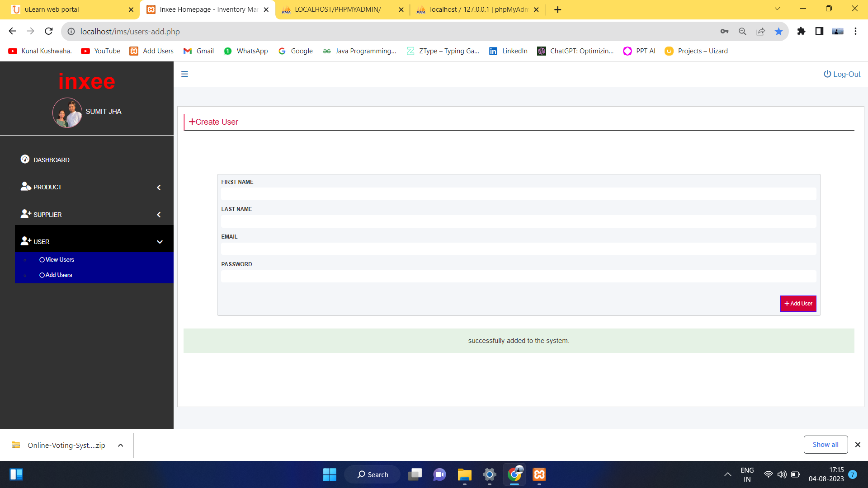
Task: Click the ENG IN language indicator in taskbar
Action: [747, 474]
